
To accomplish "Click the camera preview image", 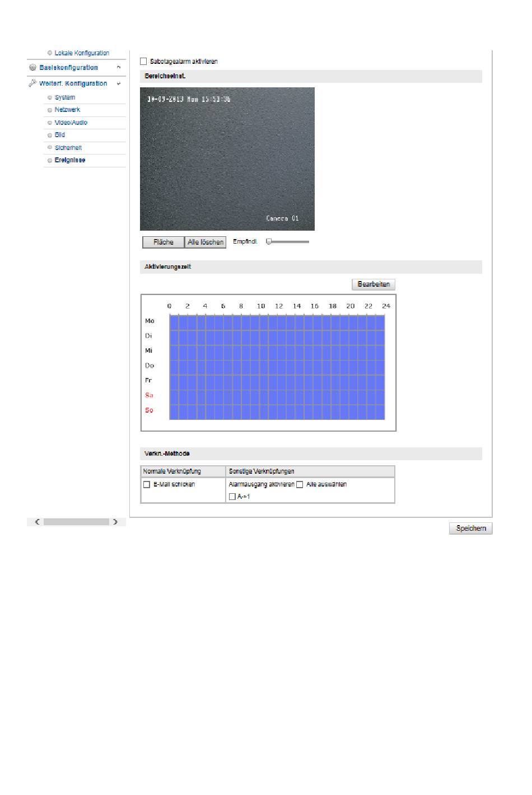I will [x=227, y=159].
